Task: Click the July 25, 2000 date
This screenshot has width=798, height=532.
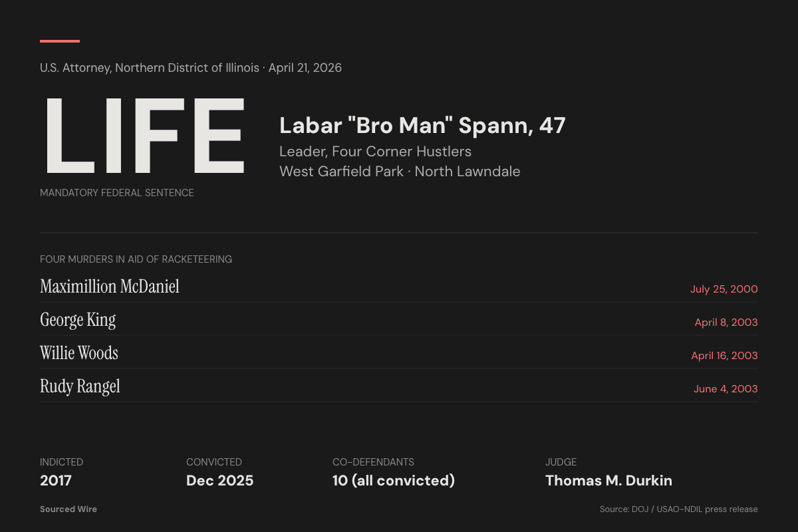Action: pos(724,289)
